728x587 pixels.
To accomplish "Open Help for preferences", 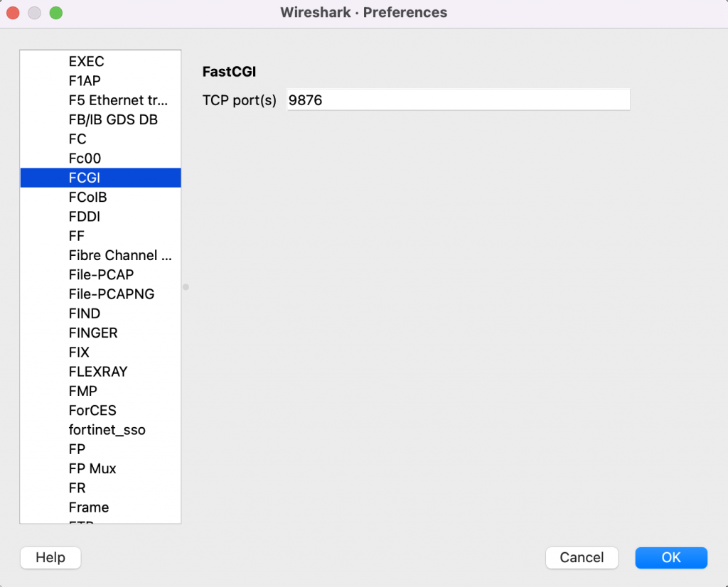I will tap(50, 557).
